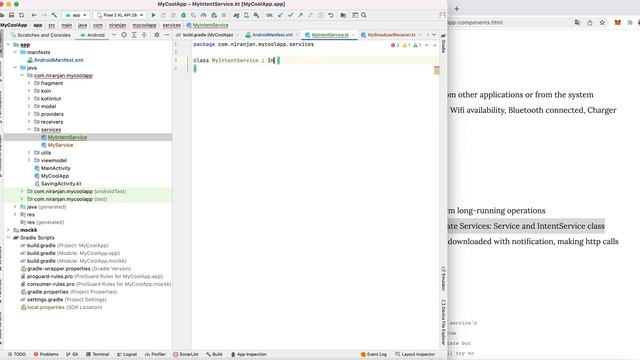This screenshot has width=640, height=360.
Task: Open the Profiler tool window
Action: 155,354
